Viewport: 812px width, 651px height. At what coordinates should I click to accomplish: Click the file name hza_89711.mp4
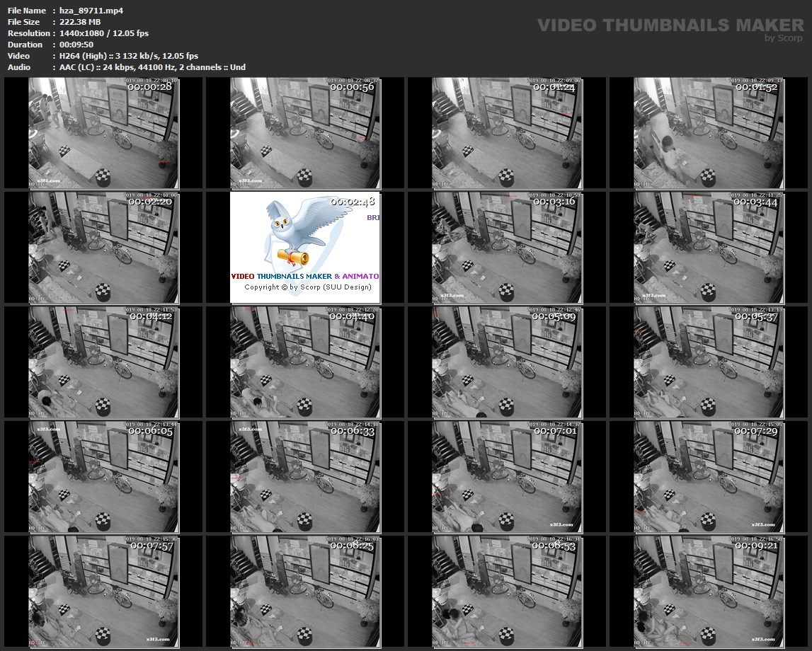coord(91,11)
